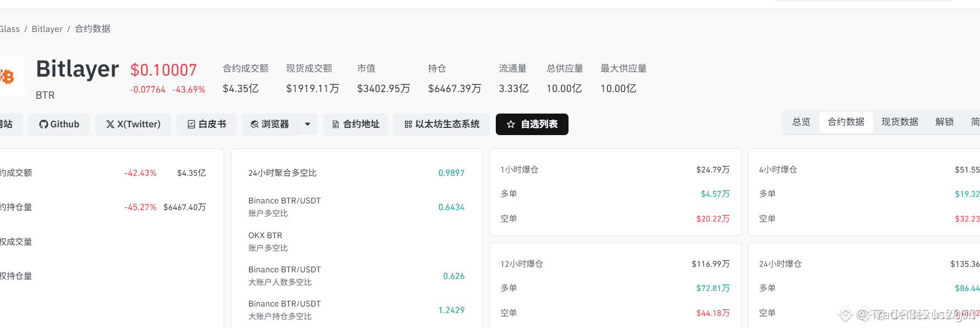The height and width of the screenshot is (328, 980).
Task: Switch to the 现货数据 tab
Action: point(900,122)
